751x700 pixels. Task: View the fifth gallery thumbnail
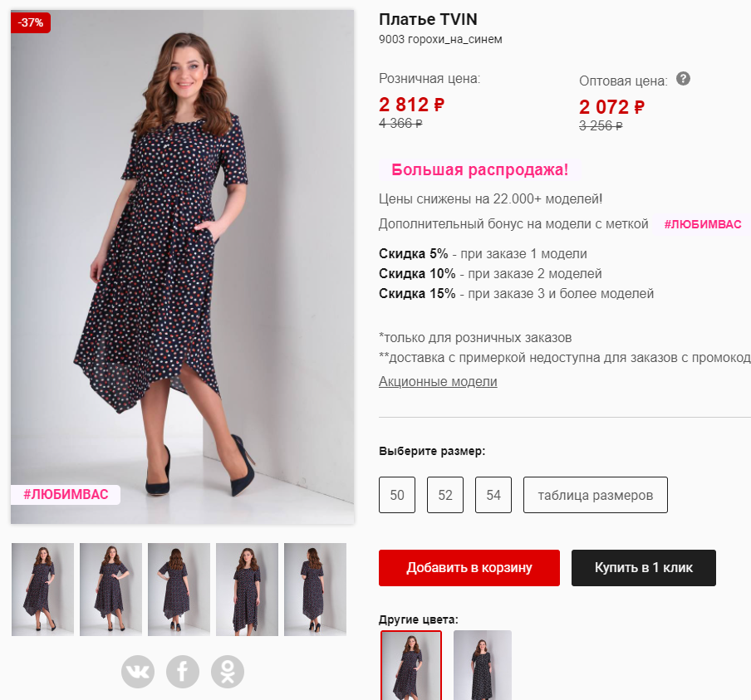click(x=315, y=590)
